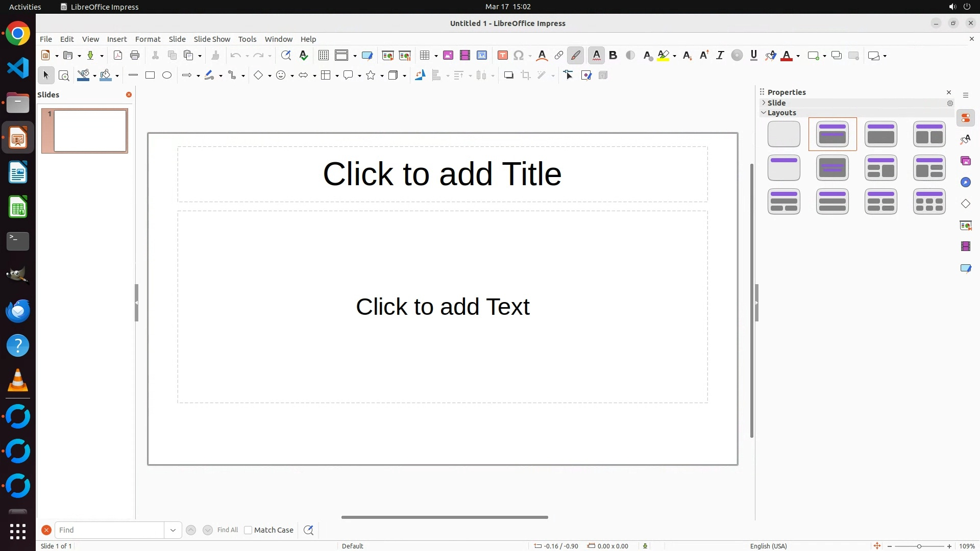This screenshot has height=551, width=980.
Task: Open the Gallery sidebar deck
Action: click(966, 161)
